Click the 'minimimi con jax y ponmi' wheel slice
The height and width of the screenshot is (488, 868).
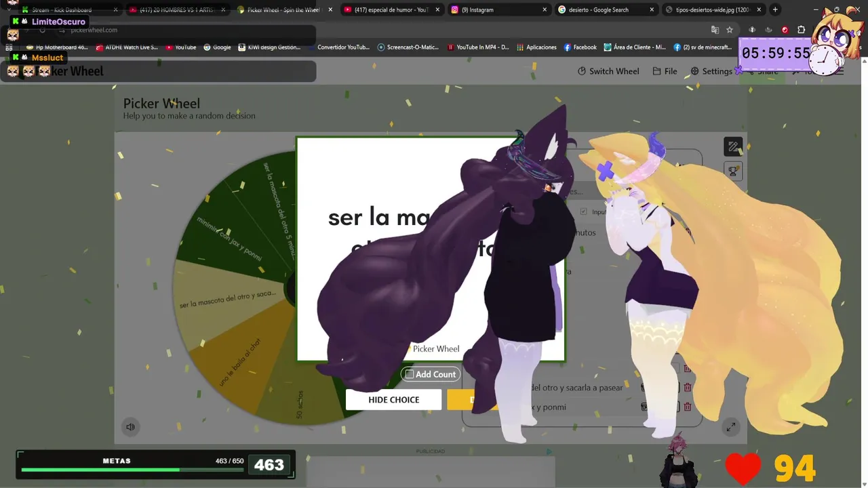229,239
